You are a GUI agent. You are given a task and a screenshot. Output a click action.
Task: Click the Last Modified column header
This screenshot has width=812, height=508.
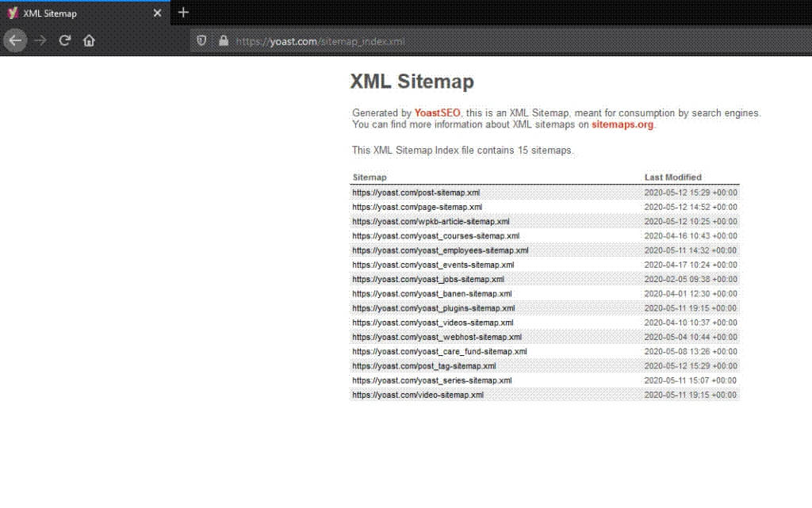(672, 178)
